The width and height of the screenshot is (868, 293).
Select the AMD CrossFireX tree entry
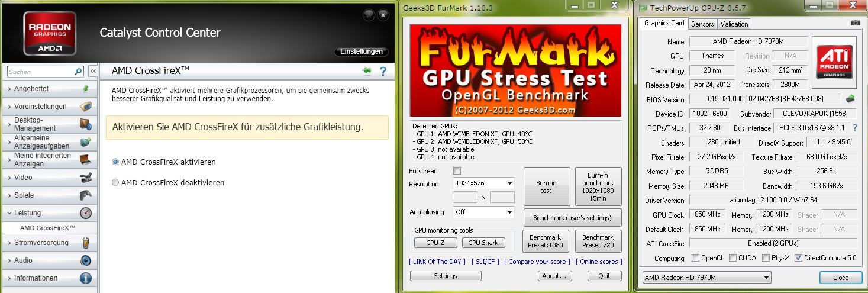coord(48,228)
